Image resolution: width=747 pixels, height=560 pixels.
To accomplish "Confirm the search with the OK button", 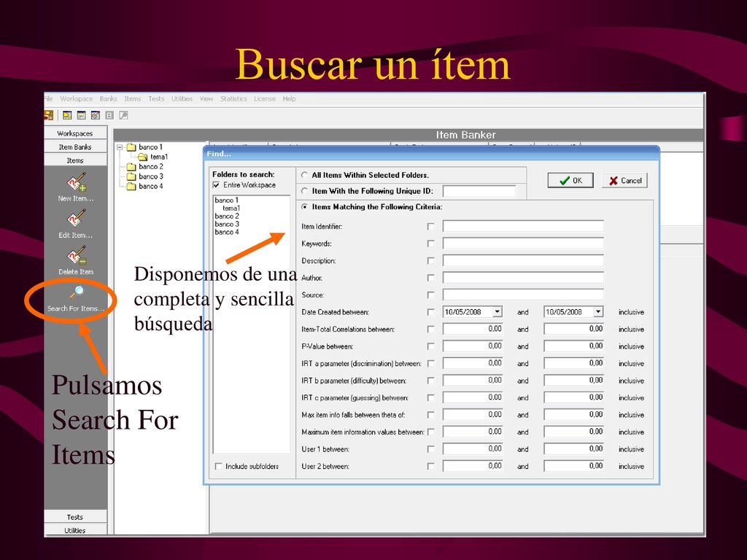I will pos(570,181).
